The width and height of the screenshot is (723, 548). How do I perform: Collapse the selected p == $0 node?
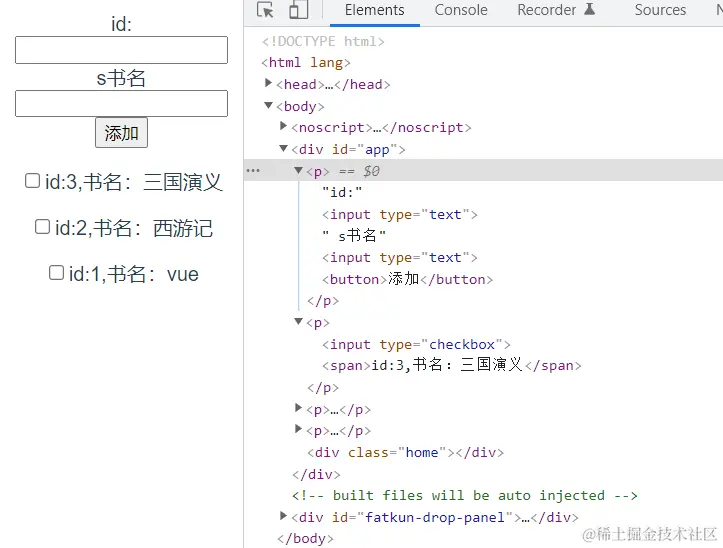(x=298, y=171)
